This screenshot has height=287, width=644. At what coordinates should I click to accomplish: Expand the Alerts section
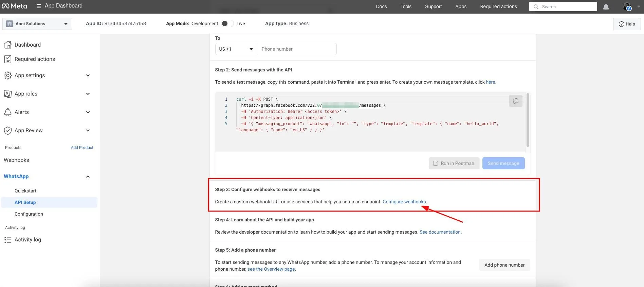pyautogui.click(x=88, y=112)
